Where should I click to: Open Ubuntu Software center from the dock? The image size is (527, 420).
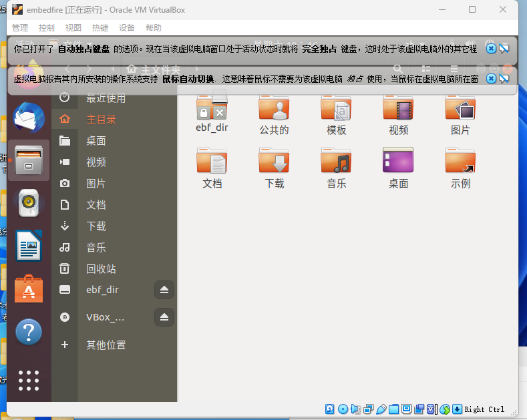tap(29, 288)
